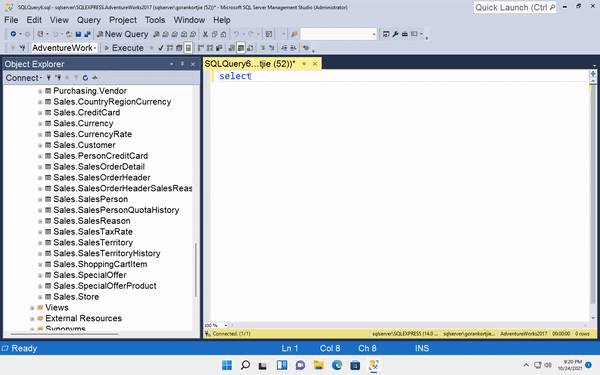Image resolution: width=600 pixels, height=375 pixels.
Task: Click the Solution Explorer icon near the wrench
Action: [x=386, y=34]
